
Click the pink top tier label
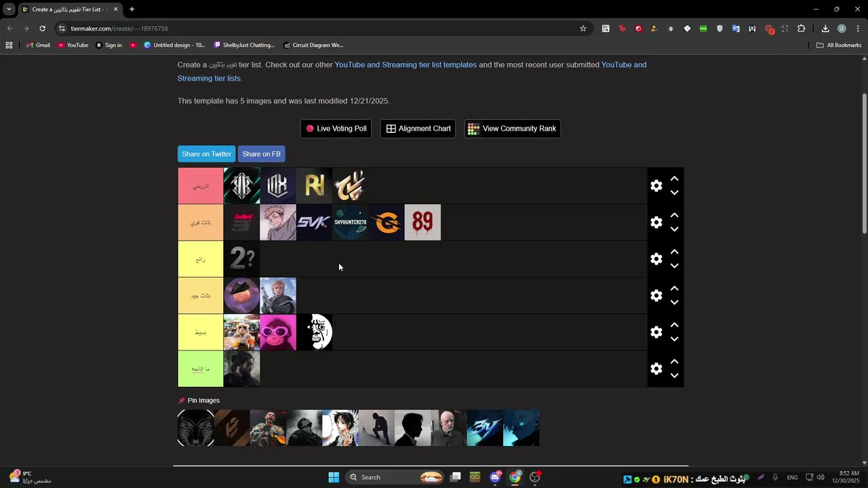201,186
